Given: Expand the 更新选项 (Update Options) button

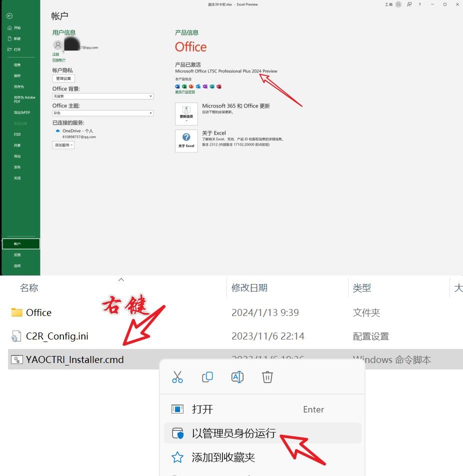Looking at the screenshot, I should (x=186, y=114).
